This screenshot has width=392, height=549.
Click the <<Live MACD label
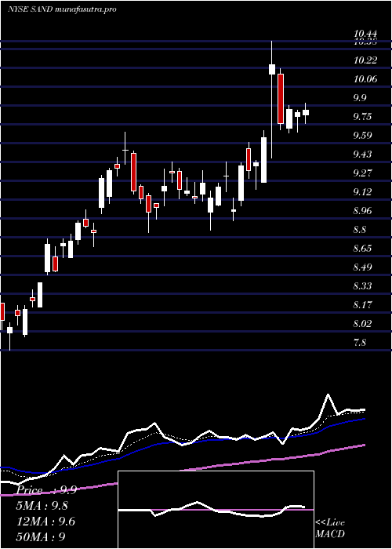point(330,529)
